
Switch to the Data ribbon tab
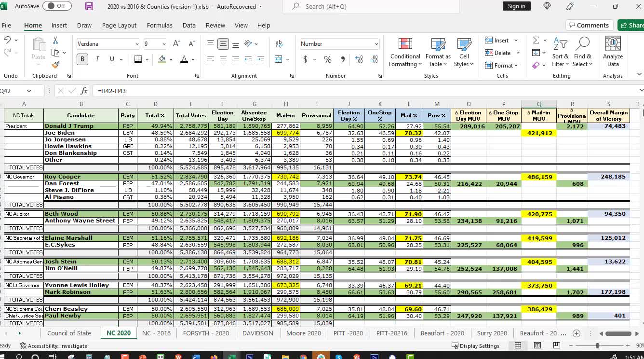click(189, 25)
